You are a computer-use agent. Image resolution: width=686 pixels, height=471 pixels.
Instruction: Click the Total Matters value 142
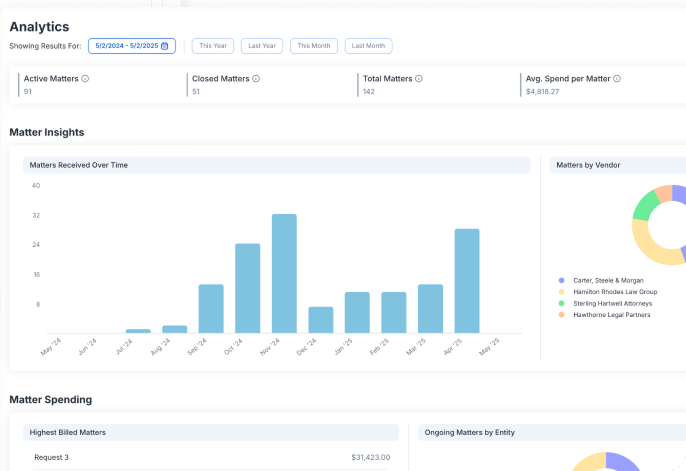tap(369, 91)
